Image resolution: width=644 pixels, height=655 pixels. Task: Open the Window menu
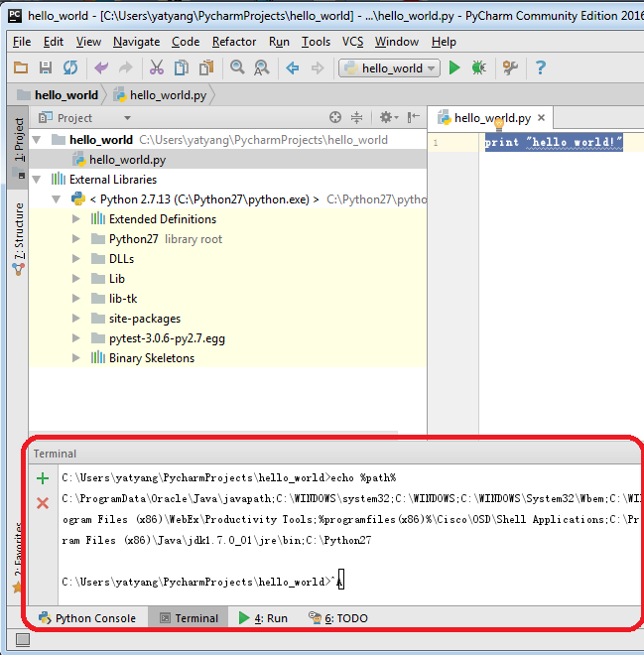tap(397, 42)
